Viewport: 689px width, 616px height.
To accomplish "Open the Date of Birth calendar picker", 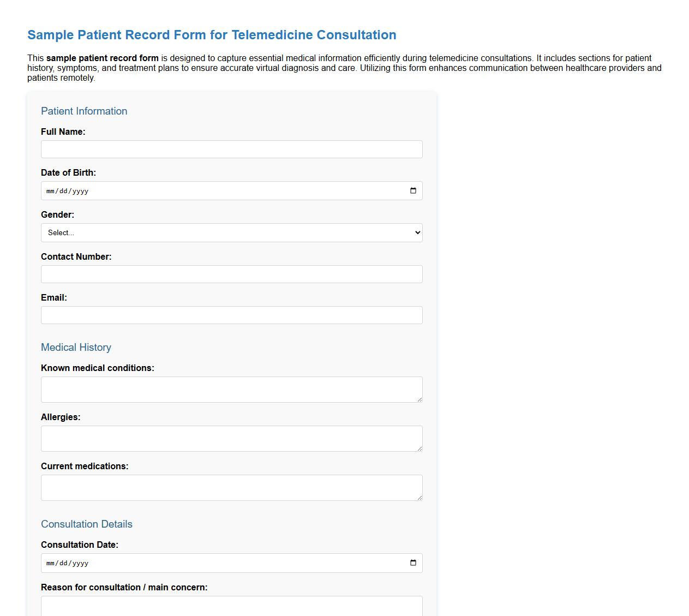I will 412,190.
